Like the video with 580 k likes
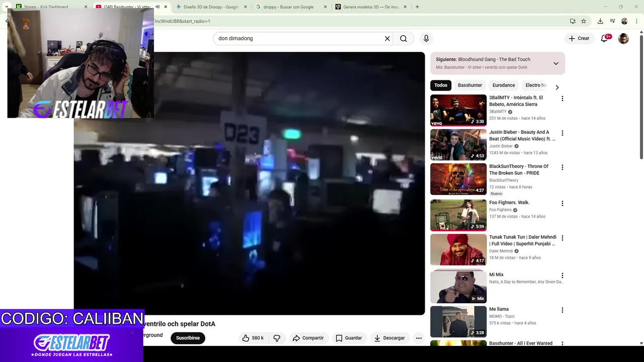The width and height of the screenshot is (644, 362). coord(253,338)
